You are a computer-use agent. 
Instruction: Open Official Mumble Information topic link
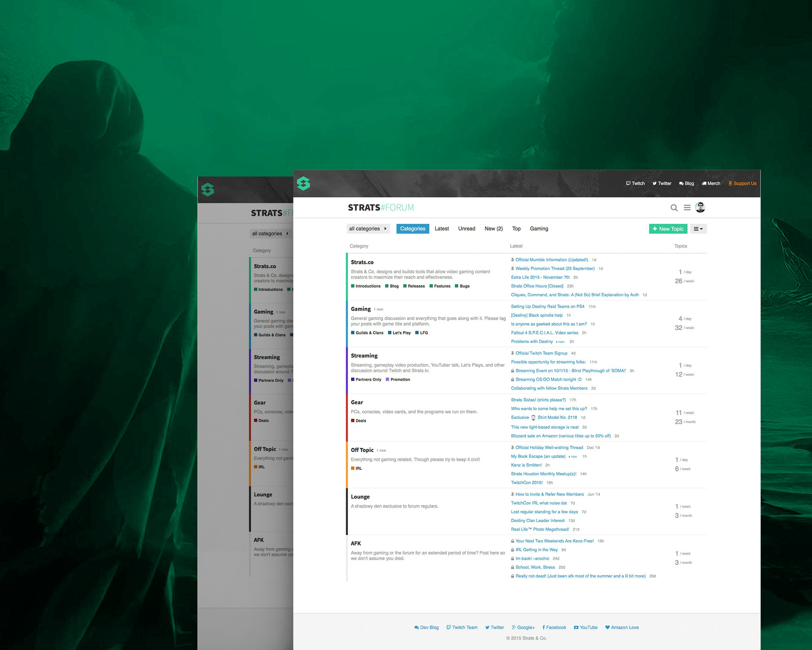(x=552, y=260)
